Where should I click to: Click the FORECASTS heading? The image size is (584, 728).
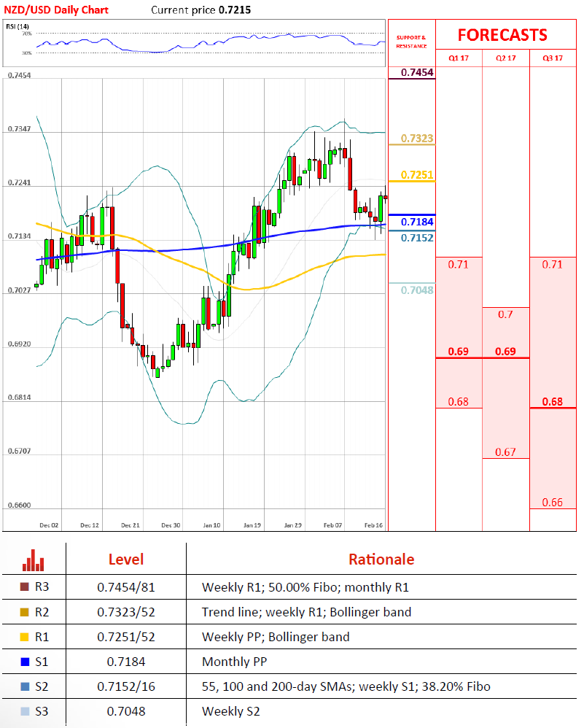coord(502,35)
